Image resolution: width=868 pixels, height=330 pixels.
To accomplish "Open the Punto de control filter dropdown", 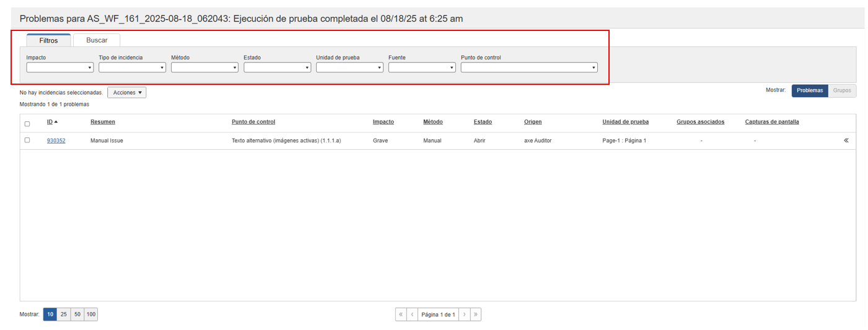I will (528, 67).
